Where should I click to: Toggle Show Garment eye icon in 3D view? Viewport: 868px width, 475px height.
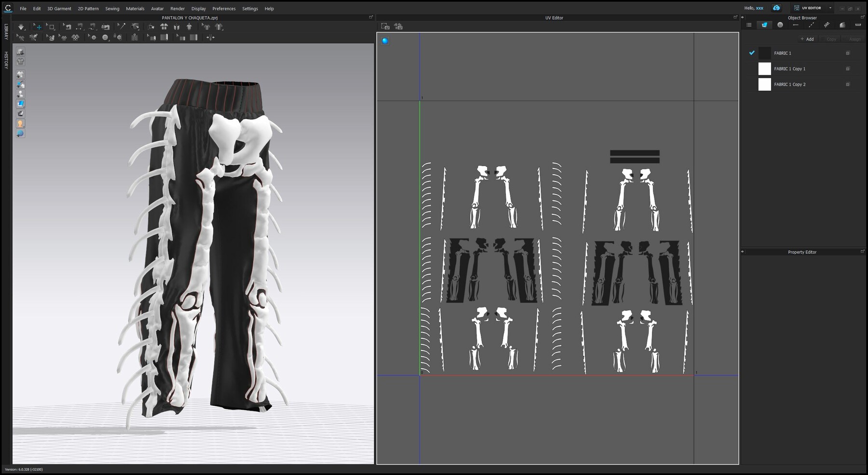pyautogui.click(x=20, y=74)
